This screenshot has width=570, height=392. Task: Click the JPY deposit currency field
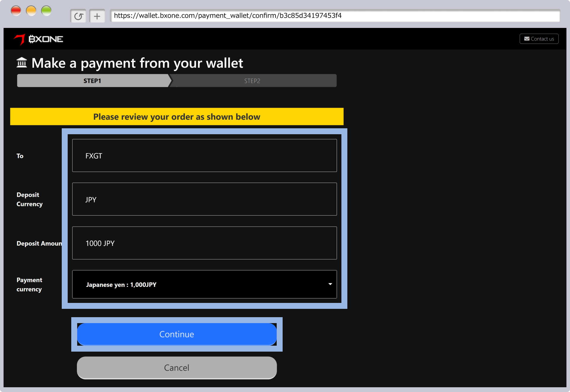204,199
